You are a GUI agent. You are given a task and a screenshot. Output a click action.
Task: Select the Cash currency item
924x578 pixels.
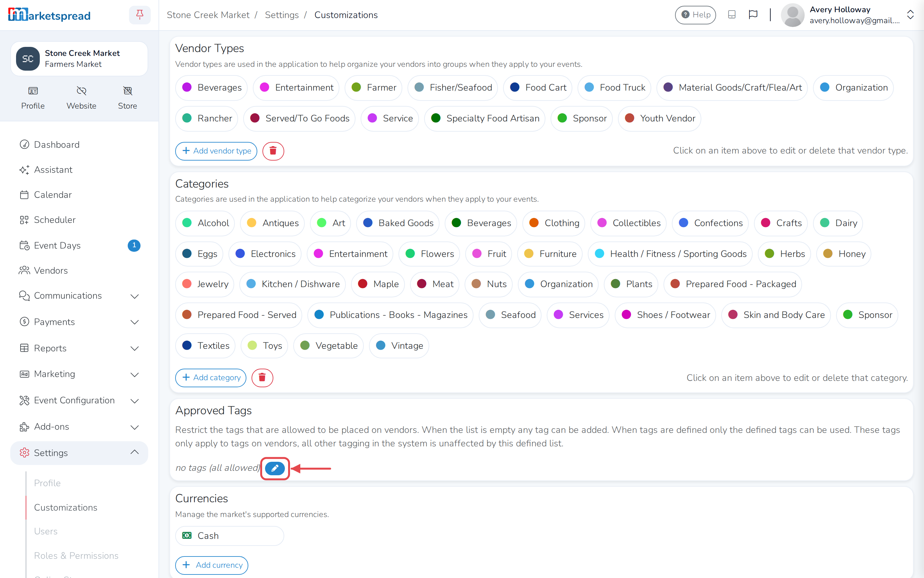click(x=229, y=536)
